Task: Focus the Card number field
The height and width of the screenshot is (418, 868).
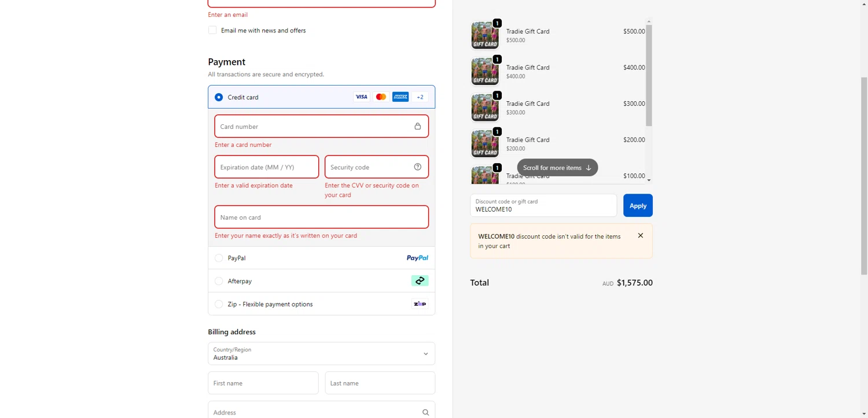Action: point(322,126)
